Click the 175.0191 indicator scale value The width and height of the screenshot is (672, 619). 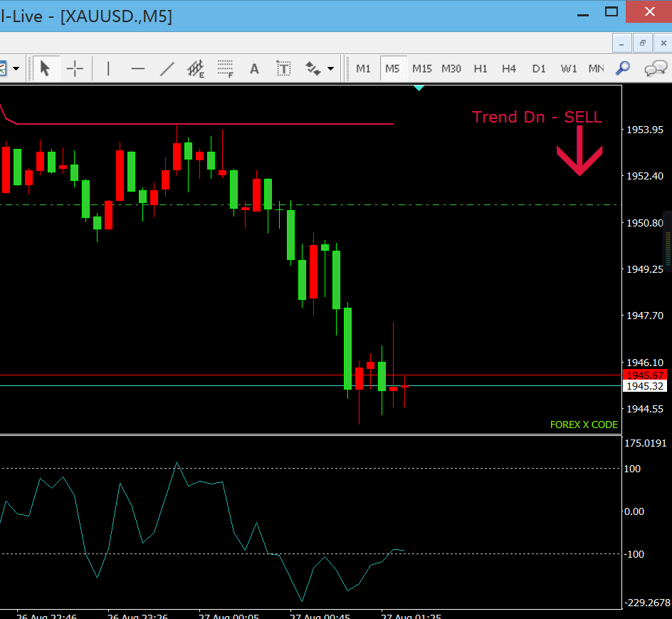[646, 443]
